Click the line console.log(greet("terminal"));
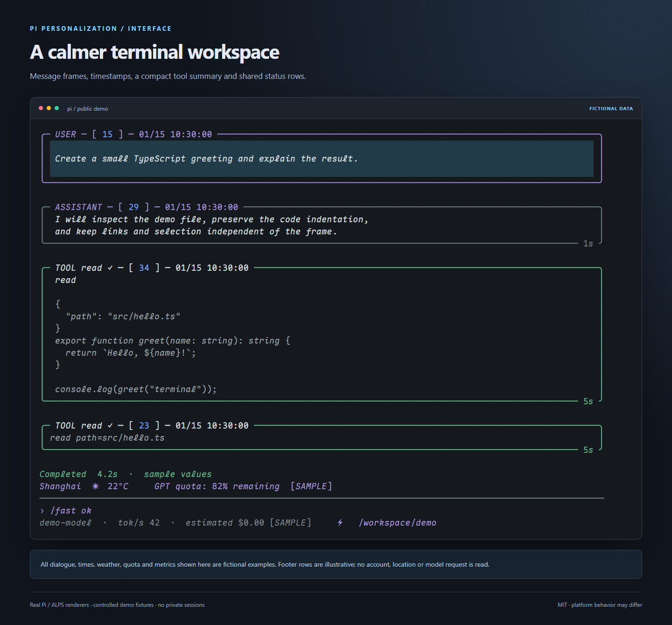 [136, 389]
